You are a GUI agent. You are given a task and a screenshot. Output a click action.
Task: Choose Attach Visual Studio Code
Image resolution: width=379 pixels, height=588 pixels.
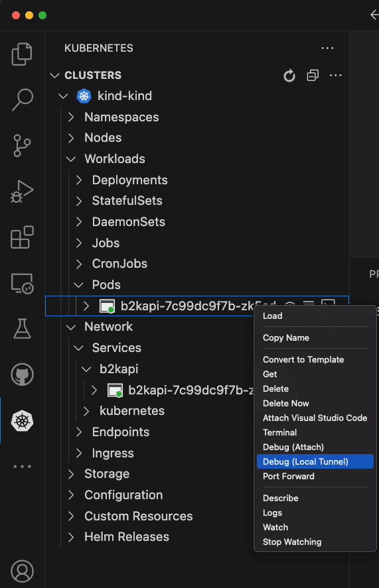click(x=315, y=418)
